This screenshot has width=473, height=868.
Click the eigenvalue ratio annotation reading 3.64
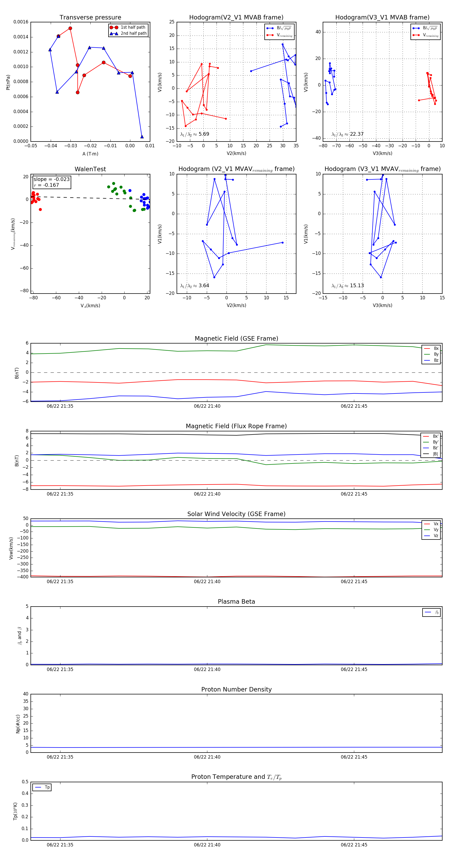coord(194,286)
